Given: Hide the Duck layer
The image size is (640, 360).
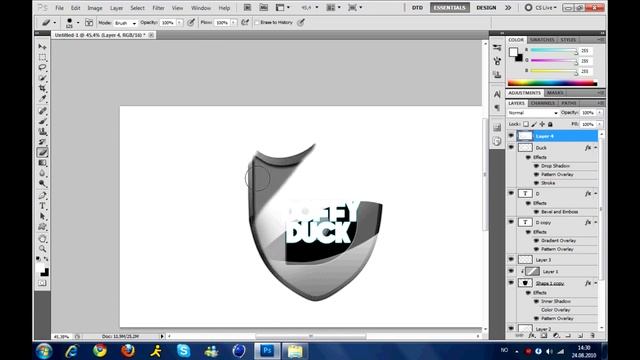Looking at the screenshot, I should pos(511,147).
